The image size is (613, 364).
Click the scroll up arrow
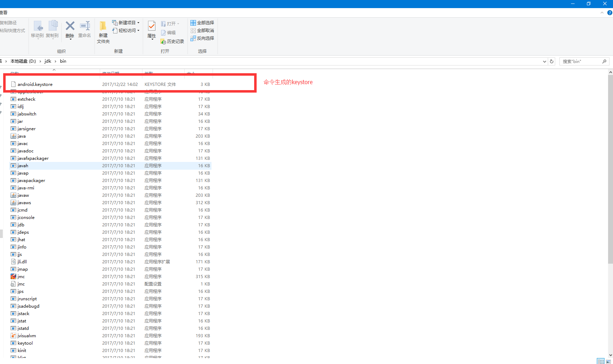pos(610,72)
